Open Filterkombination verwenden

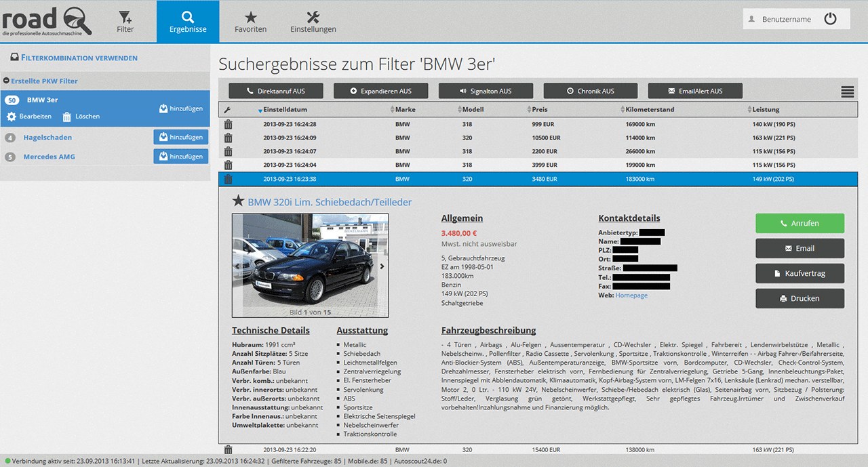click(x=74, y=58)
